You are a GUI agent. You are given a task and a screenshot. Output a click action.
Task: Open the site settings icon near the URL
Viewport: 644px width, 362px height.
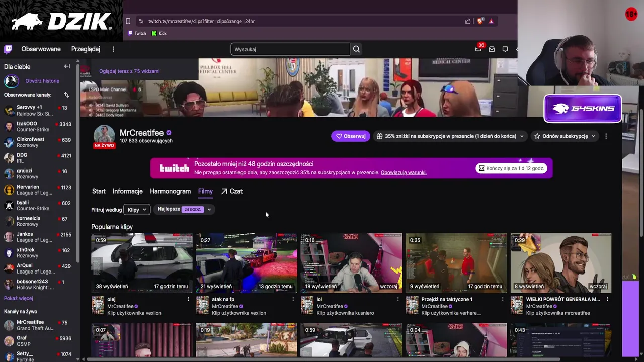141,21
